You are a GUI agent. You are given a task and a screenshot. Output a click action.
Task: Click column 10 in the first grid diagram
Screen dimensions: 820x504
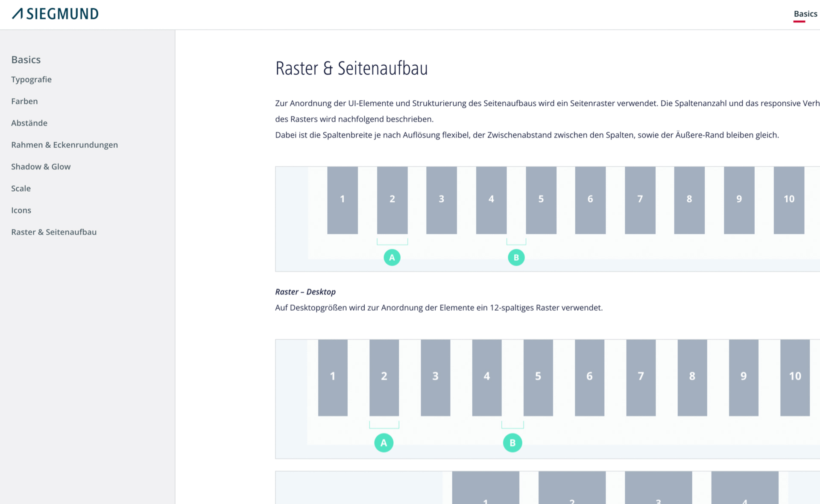788,200
